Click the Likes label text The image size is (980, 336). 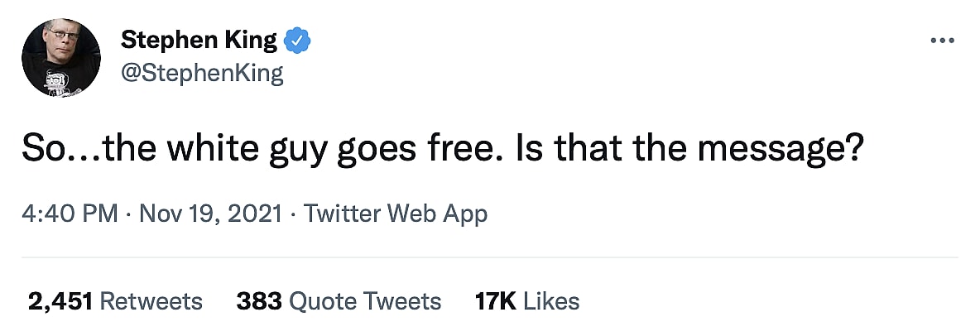550,300
